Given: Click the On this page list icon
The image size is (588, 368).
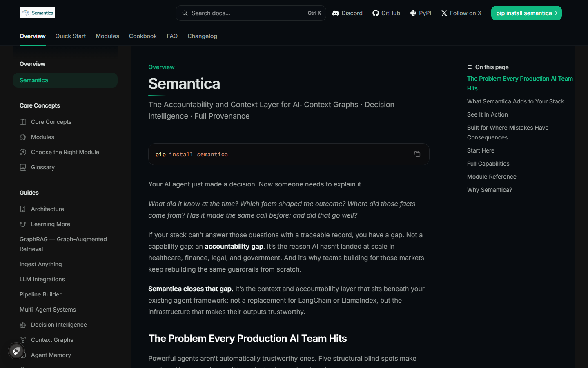Looking at the screenshot, I should pyautogui.click(x=470, y=67).
